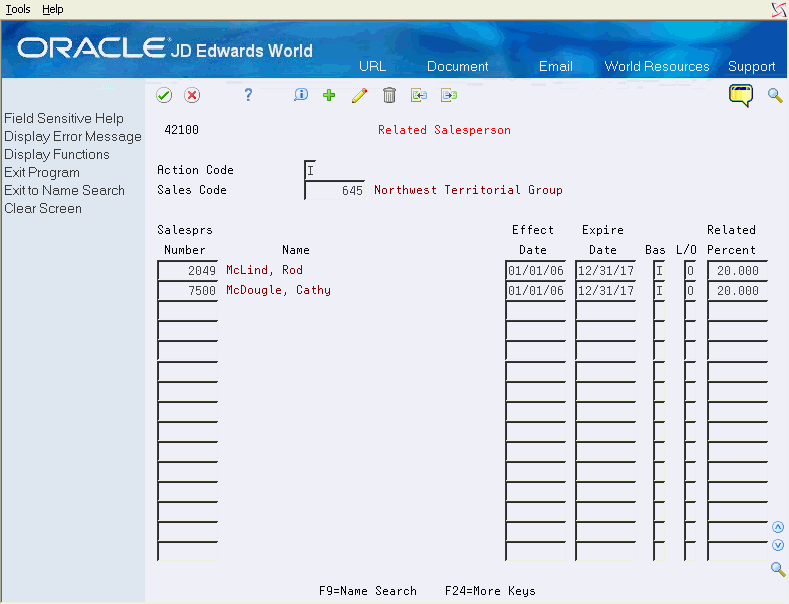This screenshot has height=604, width=789.
Task: Click the top-right magnifier search icon
Action: [775, 95]
